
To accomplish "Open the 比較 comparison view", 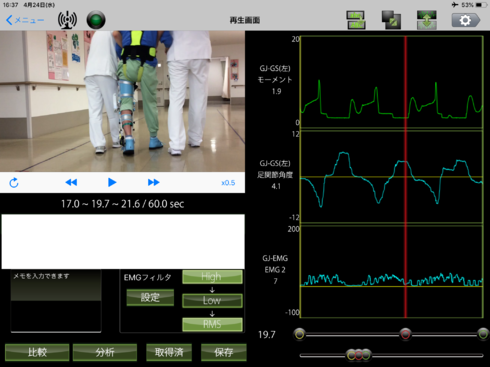I will pyautogui.click(x=37, y=352).
